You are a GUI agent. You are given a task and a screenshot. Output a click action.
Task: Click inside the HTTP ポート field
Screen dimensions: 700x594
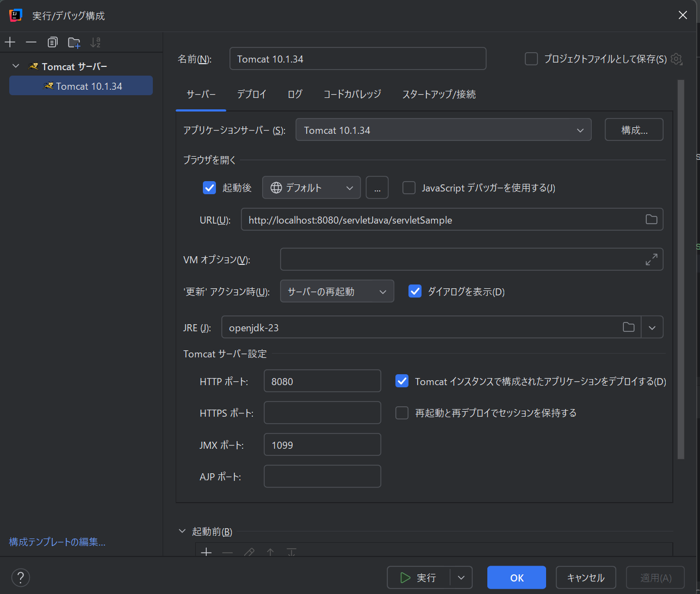click(322, 381)
